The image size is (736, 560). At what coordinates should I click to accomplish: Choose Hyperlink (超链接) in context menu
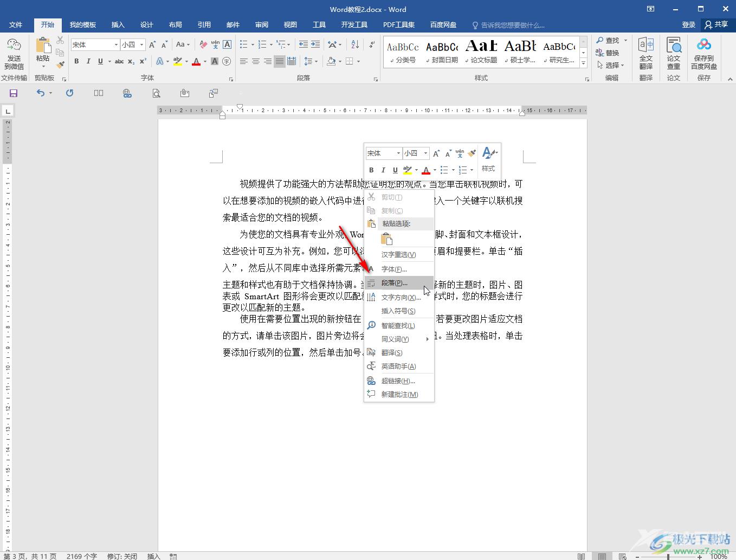tap(399, 381)
